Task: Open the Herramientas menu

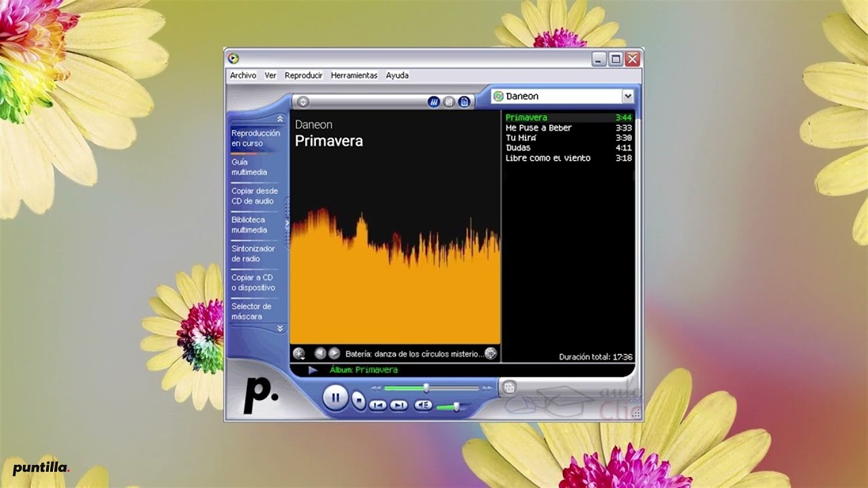Action: tap(354, 75)
